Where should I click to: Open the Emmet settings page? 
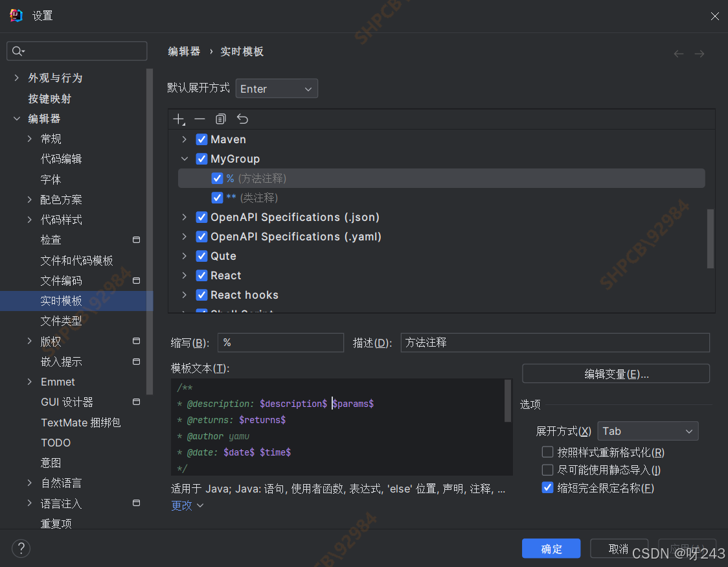(x=58, y=382)
